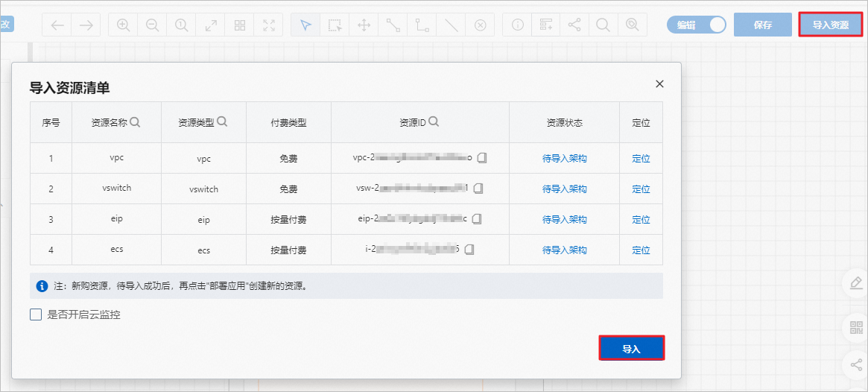Click the 资源状态 column header

(x=565, y=123)
